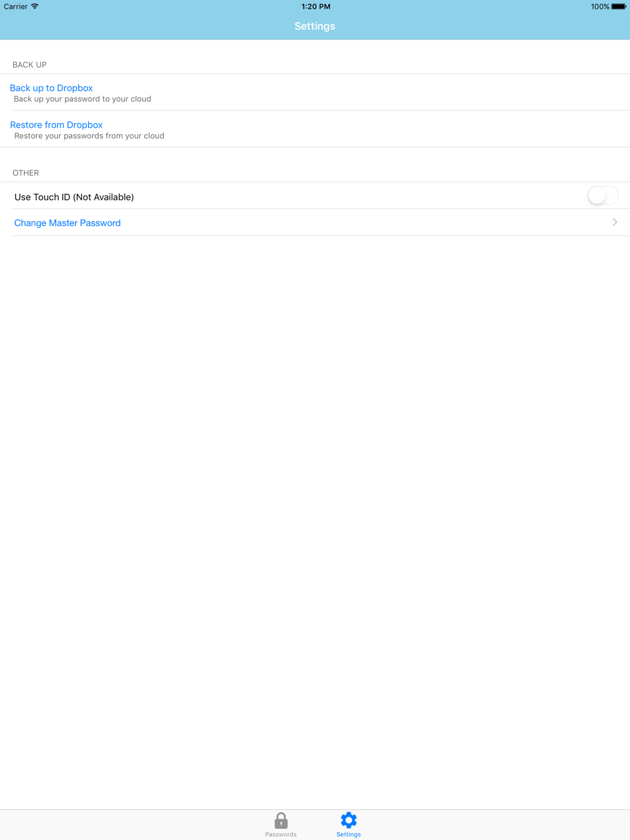Click the 'Back up your password to your cloud' text
Screen dimensions: 630x840
pos(83,99)
